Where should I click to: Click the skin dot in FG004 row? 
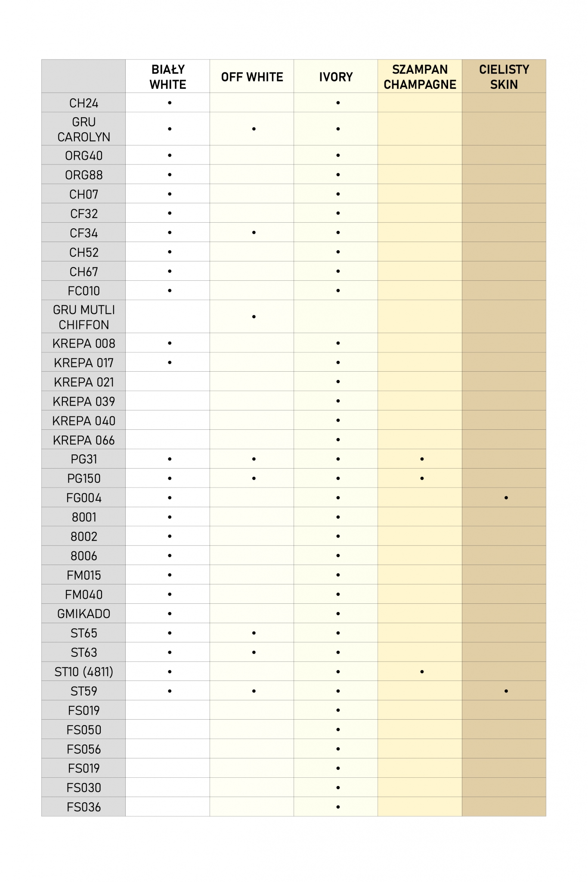tap(506, 498)
